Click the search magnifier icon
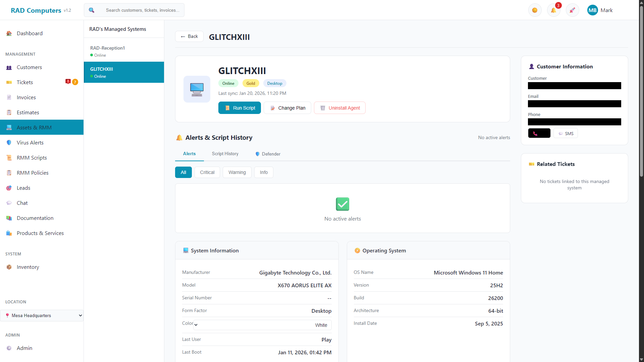644x362 pixels. coord(92,10)
